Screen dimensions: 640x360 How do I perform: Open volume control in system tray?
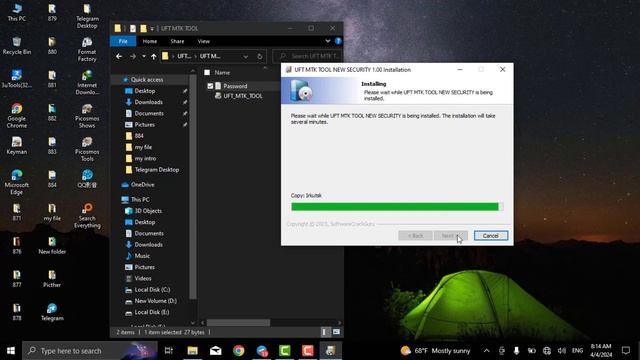(x=562, y=351)
